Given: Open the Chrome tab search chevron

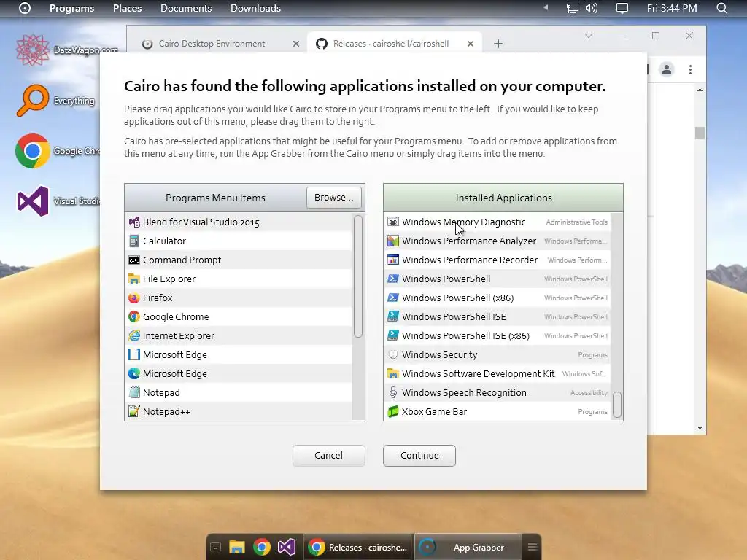Looking at the screenshot, I should coord(589,36).
